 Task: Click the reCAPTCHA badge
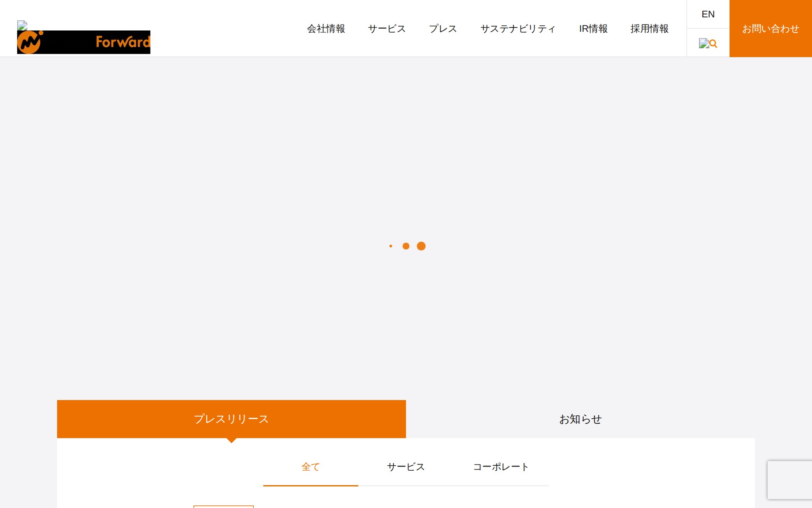[789, 480]
